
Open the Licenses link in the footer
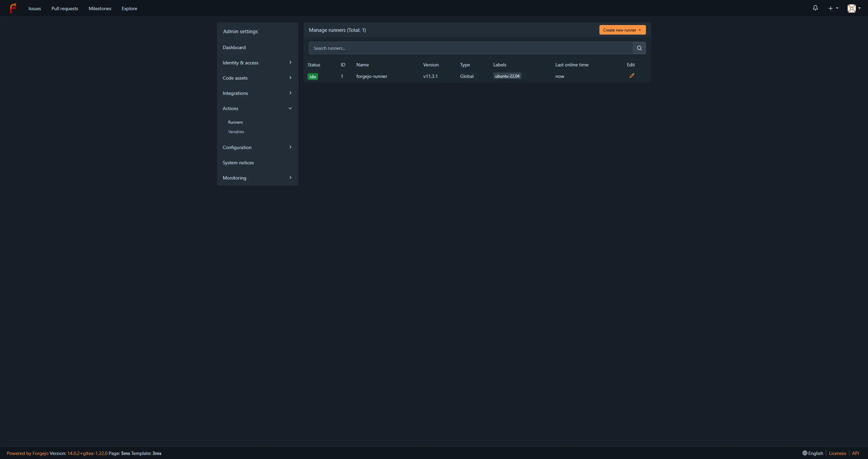coord(837,453)
